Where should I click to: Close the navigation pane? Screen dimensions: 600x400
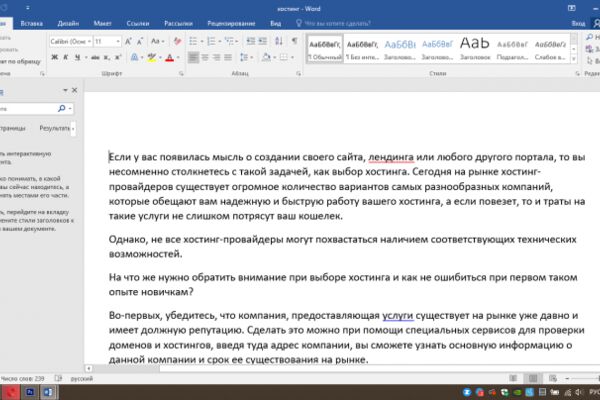[x=75, y=90]
